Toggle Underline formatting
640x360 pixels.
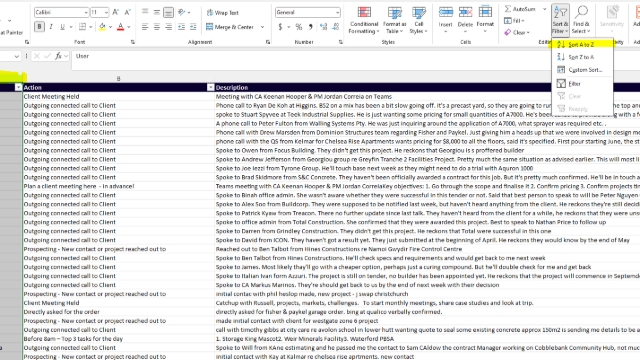[62, 27]
